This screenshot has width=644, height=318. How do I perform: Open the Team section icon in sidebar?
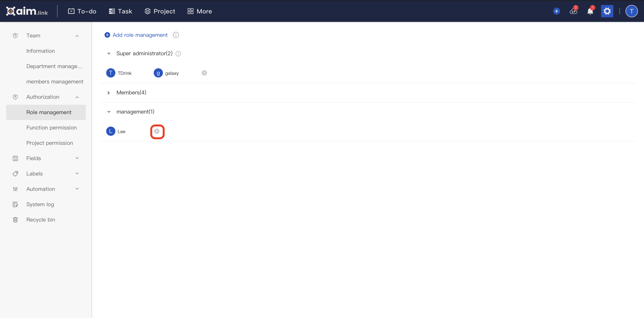click(15, 35)
